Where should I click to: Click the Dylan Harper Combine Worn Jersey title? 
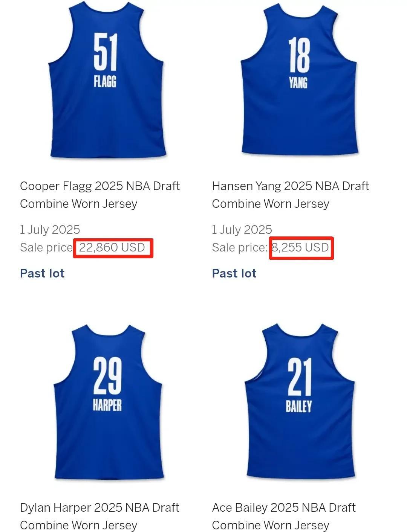(x=99, y=516)
